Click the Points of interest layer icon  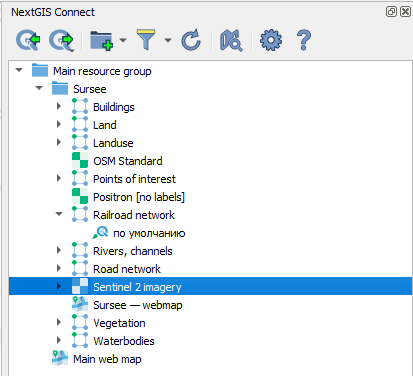point(80,179)
